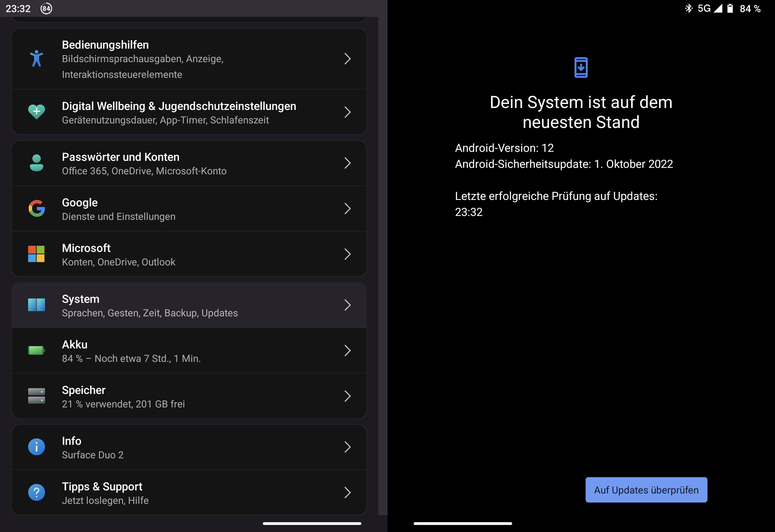Tap the Passwörter und Konten person icon

point(37,163)
